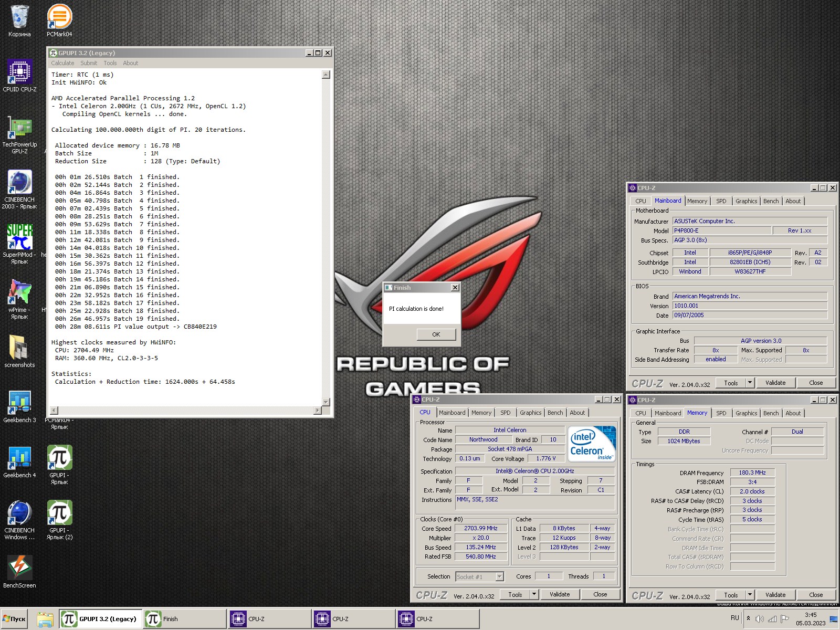Open the GPUPI - Ярлык (2) desktop shortcut
Image resolution: width=840 pixels, height=630 pixels.
point(59,520)
